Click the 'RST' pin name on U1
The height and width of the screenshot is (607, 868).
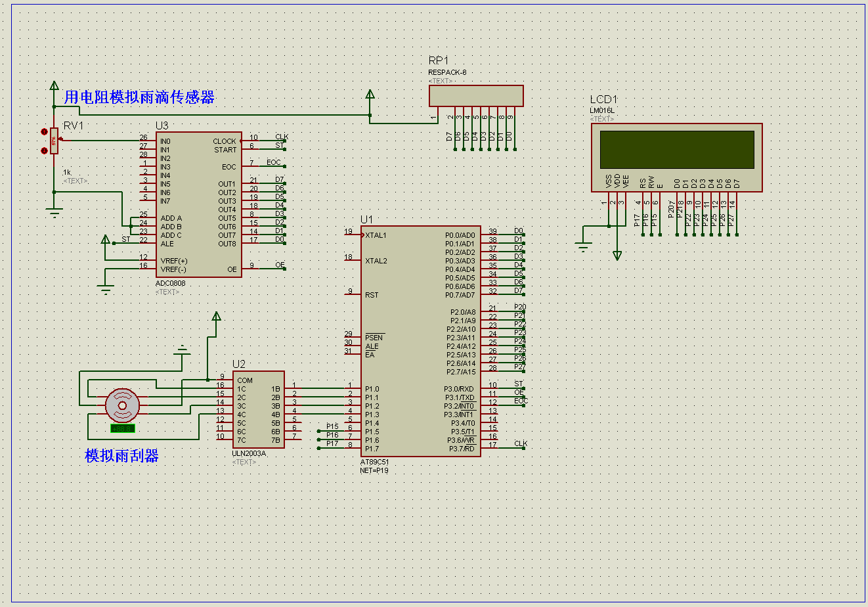tap(372, 295)
